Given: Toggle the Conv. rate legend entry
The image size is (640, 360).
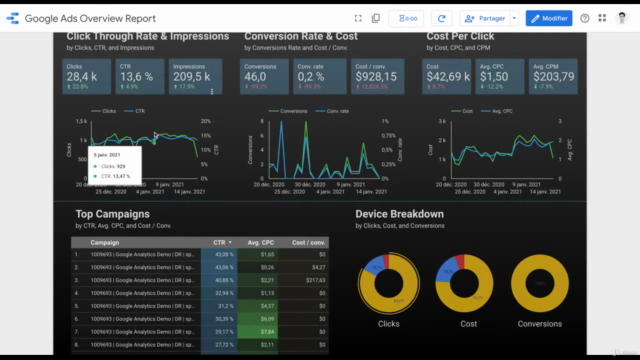Looking at the screenshot, I should 332,111.
